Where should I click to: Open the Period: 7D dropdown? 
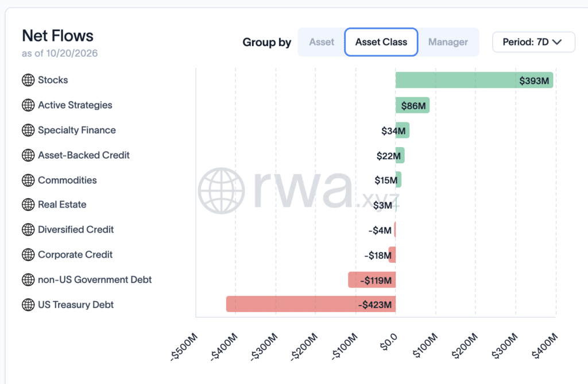click(533, 42)
